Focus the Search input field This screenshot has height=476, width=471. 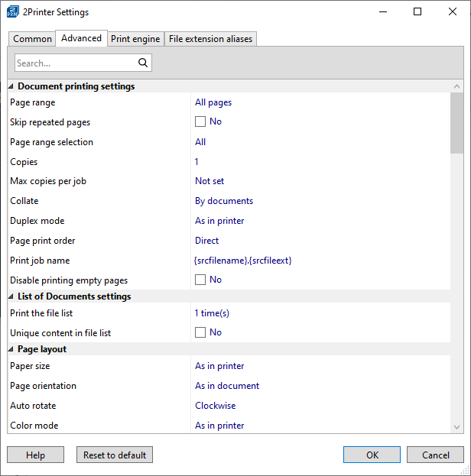(x=75, y=63)
